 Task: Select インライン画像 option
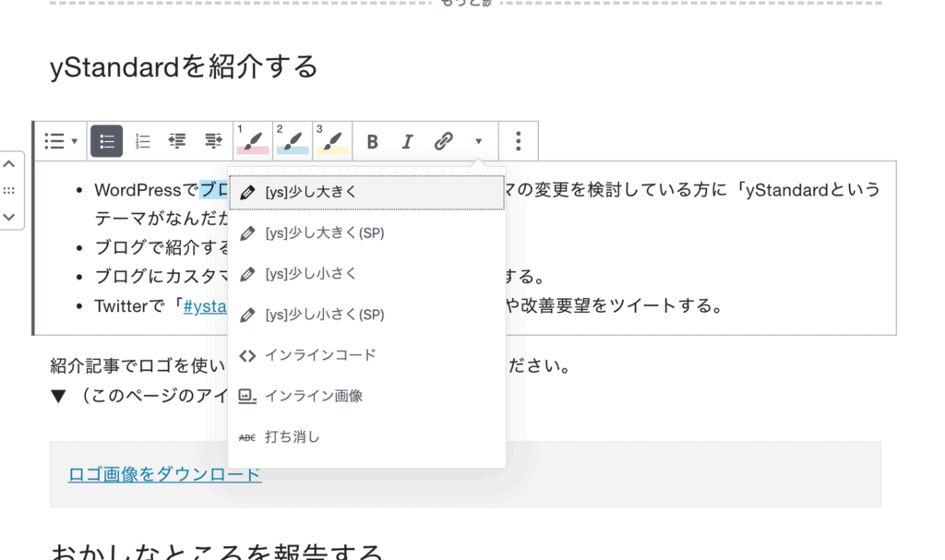point(366,396)
